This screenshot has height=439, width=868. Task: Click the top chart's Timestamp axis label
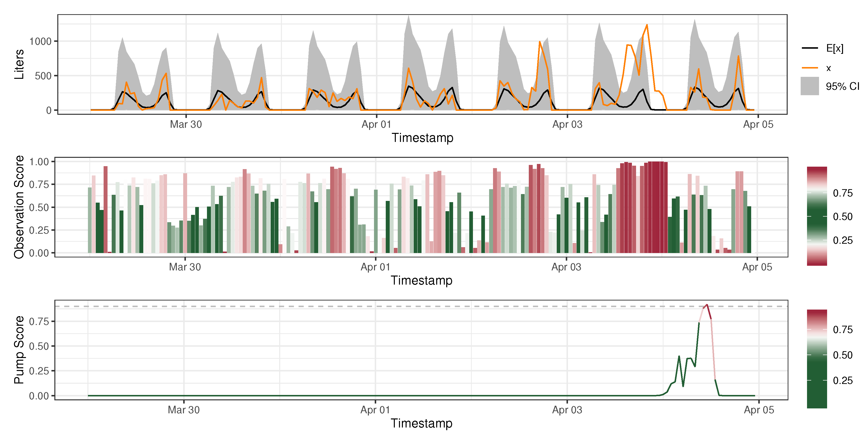coord(422,138)
